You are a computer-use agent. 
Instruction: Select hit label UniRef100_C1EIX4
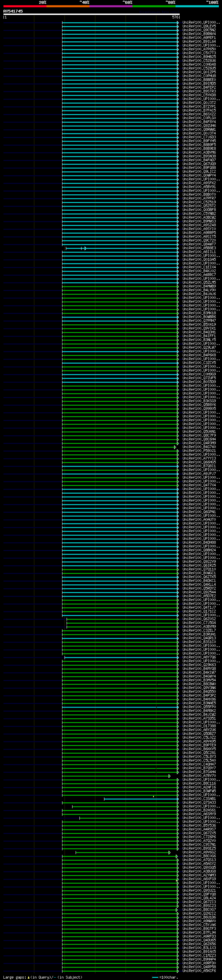tap(199, 267)
